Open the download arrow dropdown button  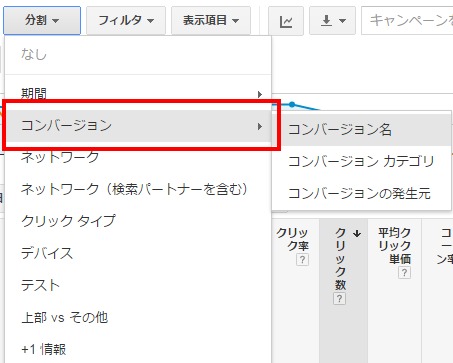click(x=332, y=21)
